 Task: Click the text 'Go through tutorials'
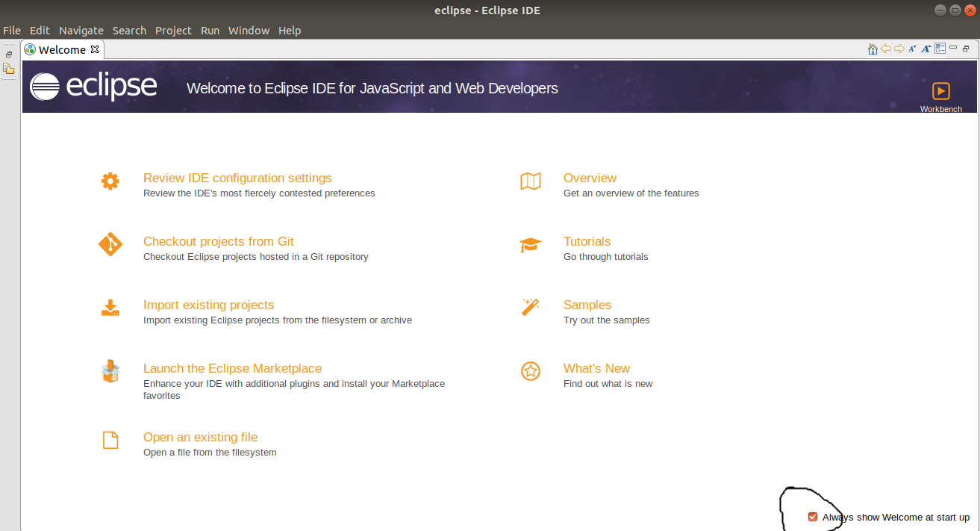[606, 257]
